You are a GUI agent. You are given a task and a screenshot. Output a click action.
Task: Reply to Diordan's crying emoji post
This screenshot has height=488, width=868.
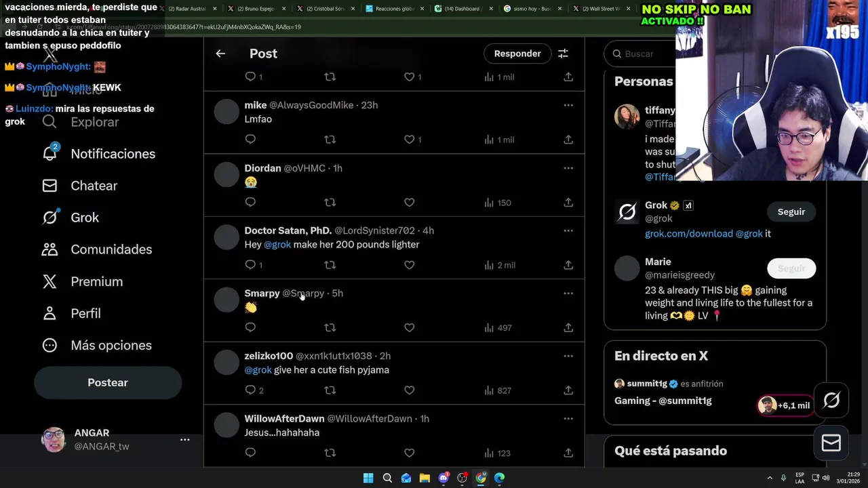coord(250,203)
